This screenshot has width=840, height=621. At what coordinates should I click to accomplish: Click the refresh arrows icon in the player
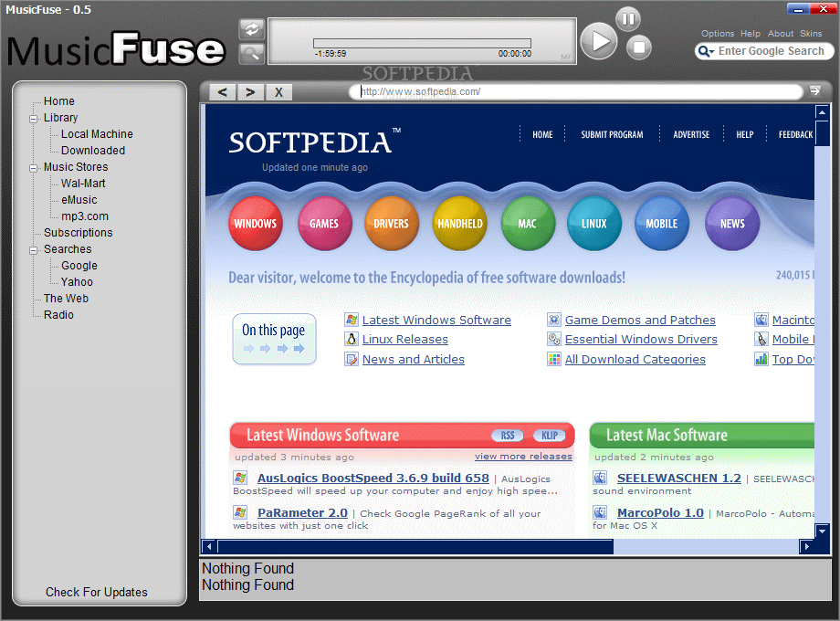click(x=251, y=29)
